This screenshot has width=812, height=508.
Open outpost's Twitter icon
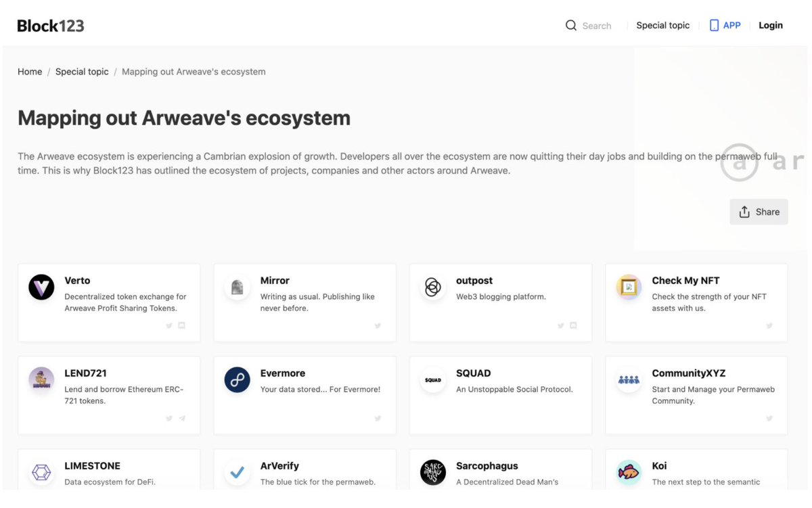(561, 325)
